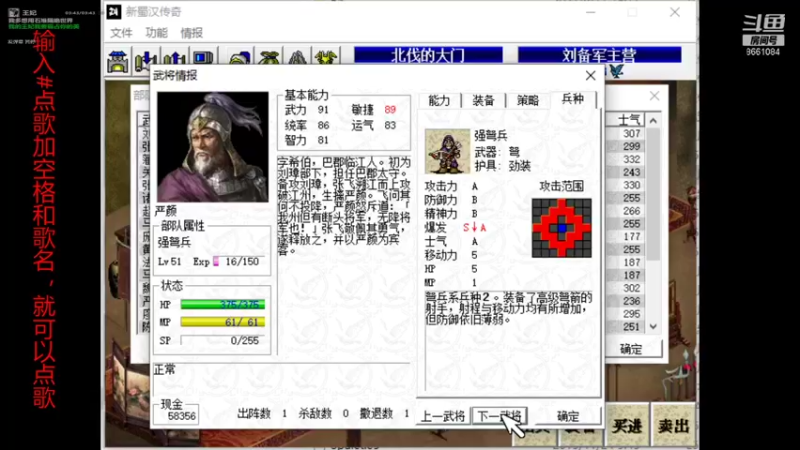The image size is (800, 450).
Task: Click the 北伐的大门 scenario banner
Action: tap(428, 55)
